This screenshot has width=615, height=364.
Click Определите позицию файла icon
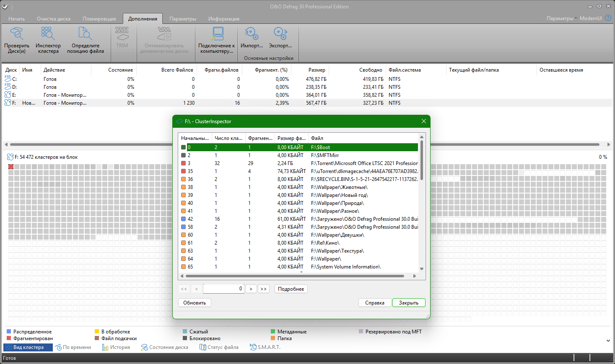pos(85,34)
